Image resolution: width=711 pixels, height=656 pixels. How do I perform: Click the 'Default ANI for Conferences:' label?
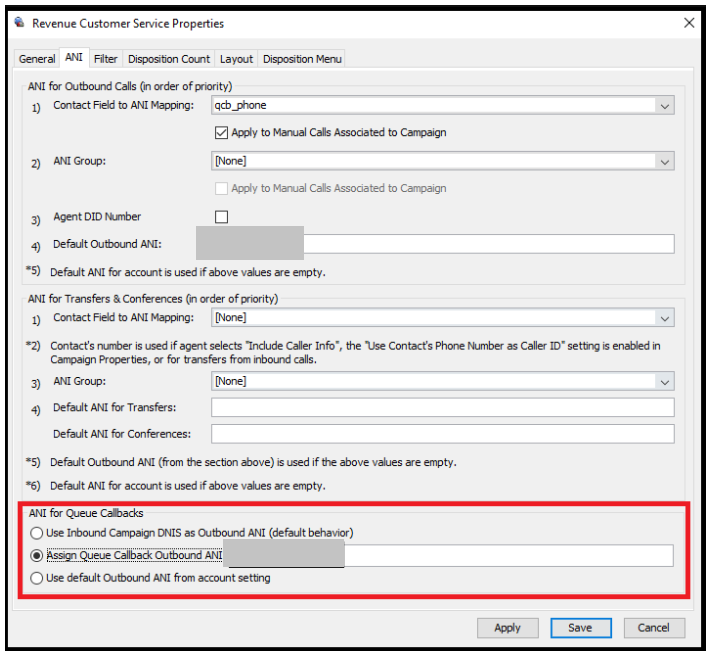pos(122,434)
